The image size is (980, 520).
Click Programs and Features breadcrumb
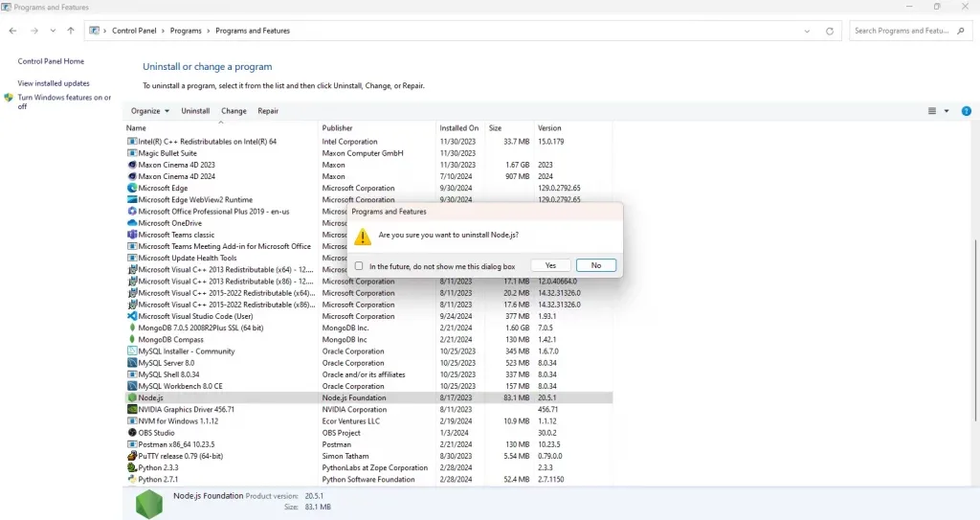tap(253, 31)
